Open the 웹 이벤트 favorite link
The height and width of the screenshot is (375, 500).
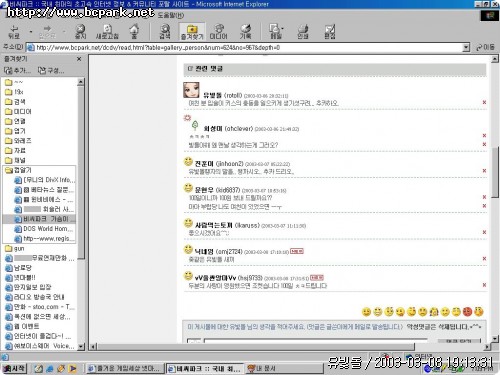(22, 326)
